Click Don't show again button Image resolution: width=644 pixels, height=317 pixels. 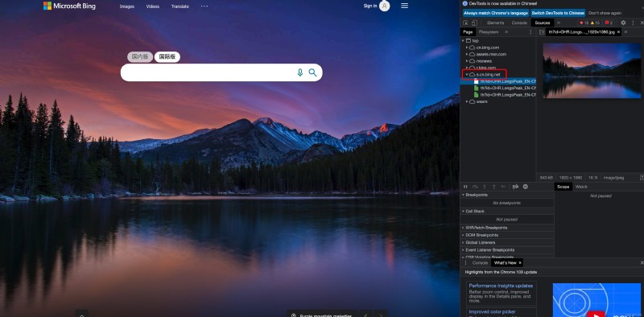point(605,13)
